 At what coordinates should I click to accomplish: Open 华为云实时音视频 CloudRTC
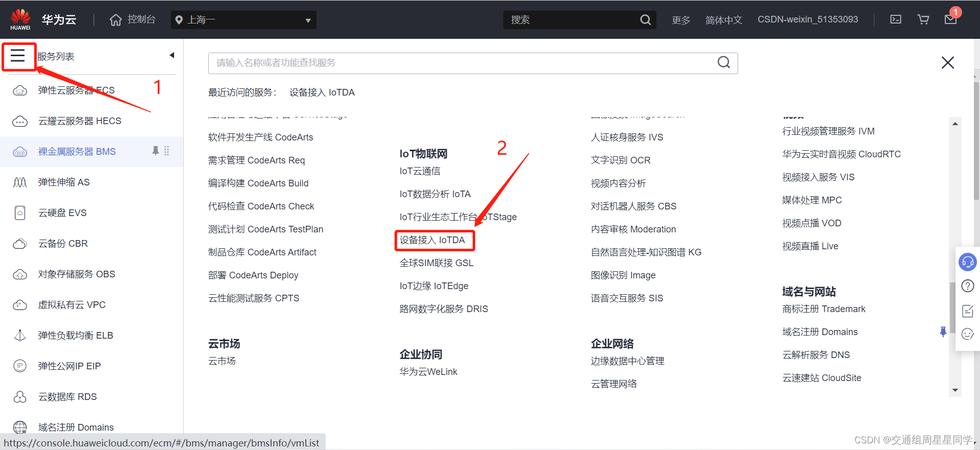(x=842, y=154)
